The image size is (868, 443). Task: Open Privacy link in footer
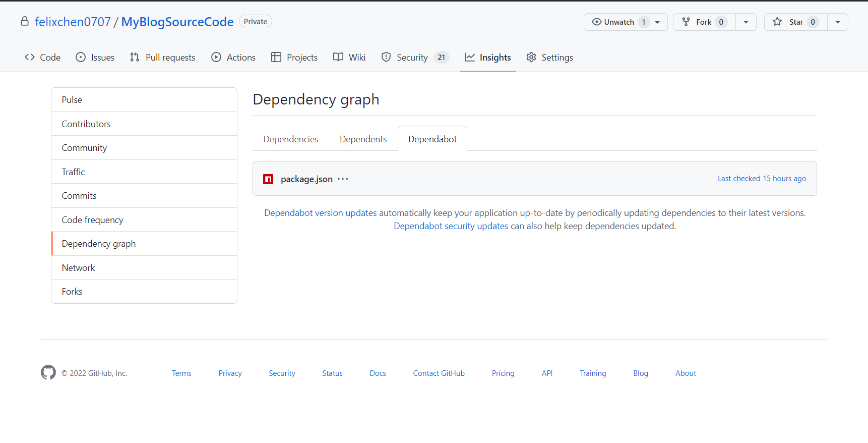230,373
